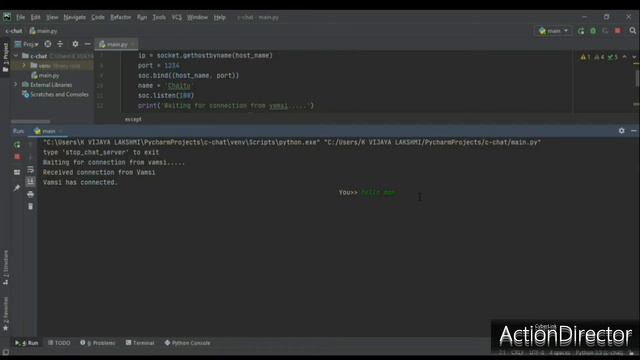
Task: Click the Up the stack trace arrow in Run console
Action: coord(31,144)
